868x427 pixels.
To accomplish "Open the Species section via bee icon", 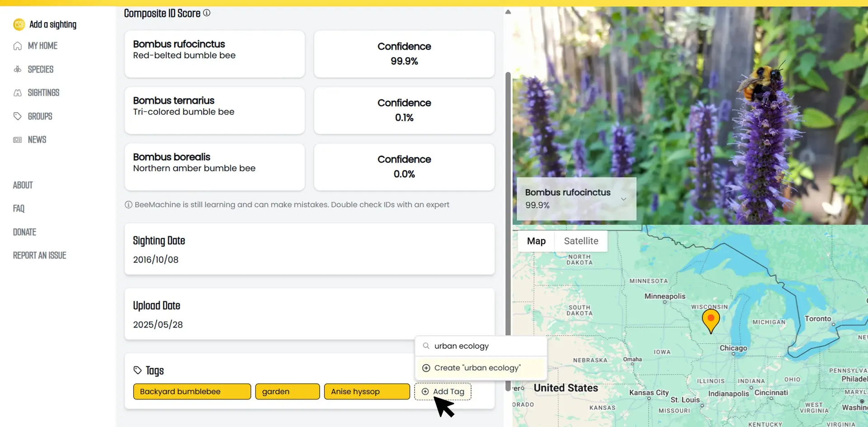I will [17, 69].
